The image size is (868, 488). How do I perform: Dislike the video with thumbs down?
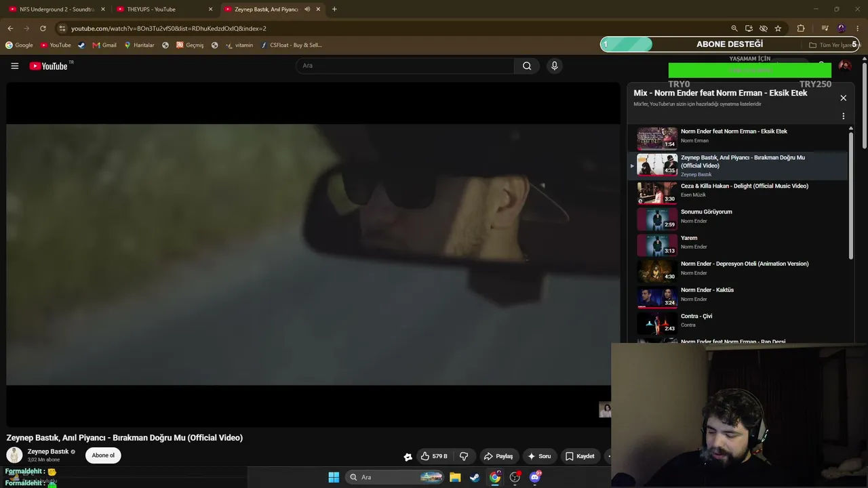[464, 456]
